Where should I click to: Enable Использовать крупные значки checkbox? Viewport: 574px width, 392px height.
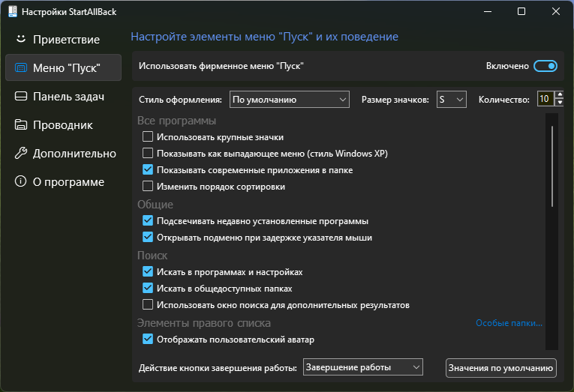(148, 136)
